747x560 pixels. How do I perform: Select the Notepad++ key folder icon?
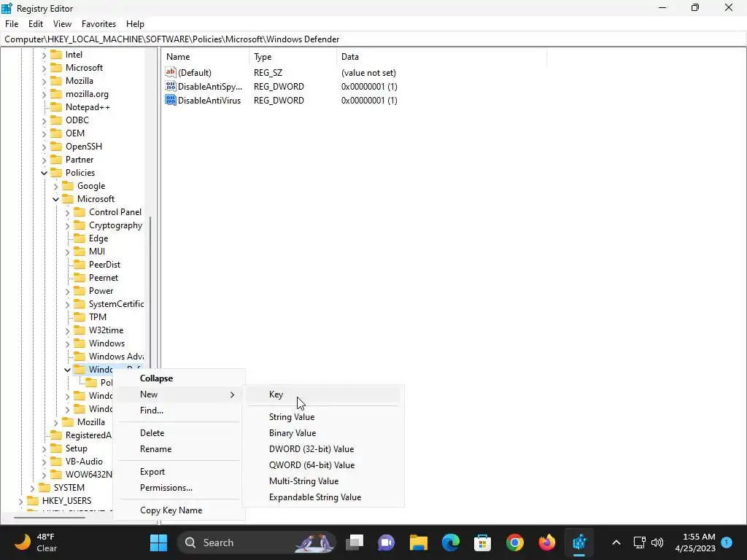click(56, 106)
